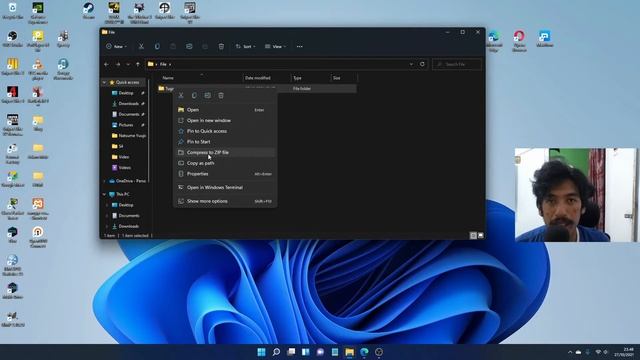Viewport: 640px width, 360px height.
Task: Choose Open in new window
Action: coord(225,120)
